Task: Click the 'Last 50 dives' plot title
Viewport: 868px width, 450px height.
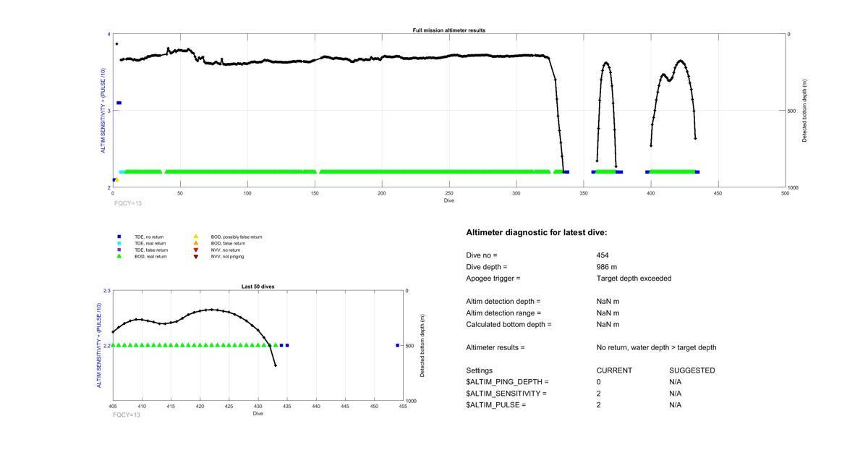Action: 258,286
